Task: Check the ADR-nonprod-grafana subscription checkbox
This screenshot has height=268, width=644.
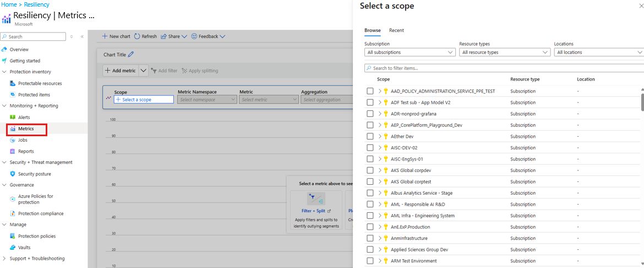Action: tap(370, 114)
